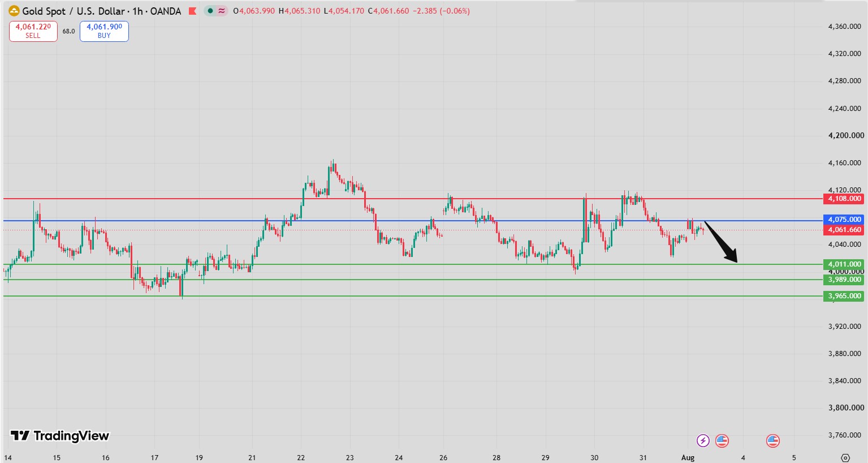Click the change value −2.385 (−0.06%)
Image resolution: width=868 pixels, height=463 pixels.
pyautogui.click(x=441, y=11)
